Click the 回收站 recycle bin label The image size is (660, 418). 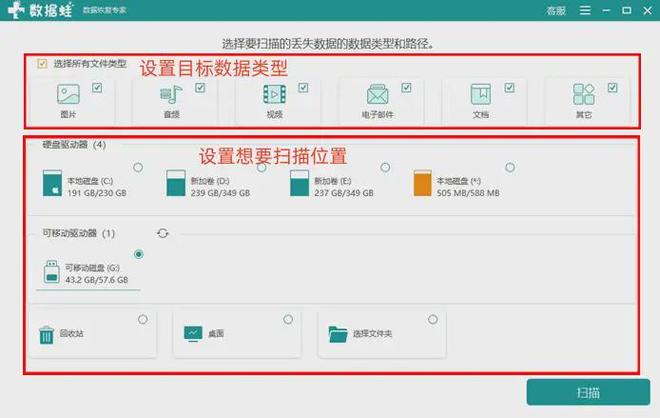tap(72, 333)
